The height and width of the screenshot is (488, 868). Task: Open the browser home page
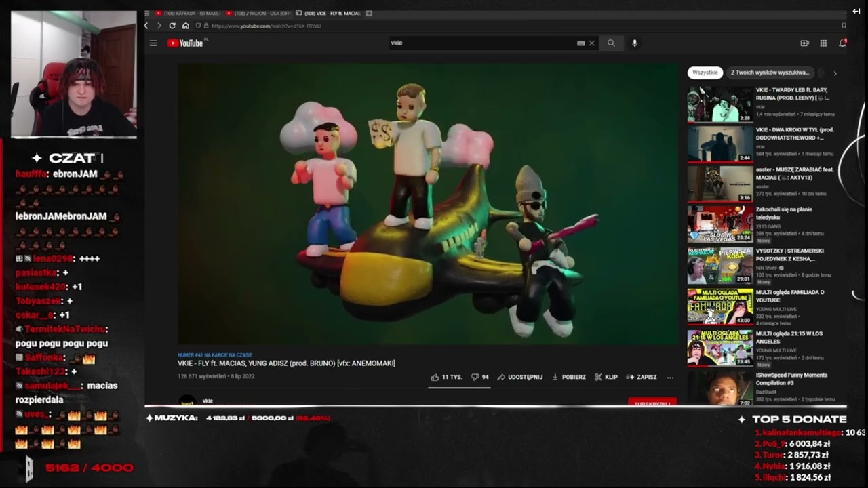pos(186,26)
